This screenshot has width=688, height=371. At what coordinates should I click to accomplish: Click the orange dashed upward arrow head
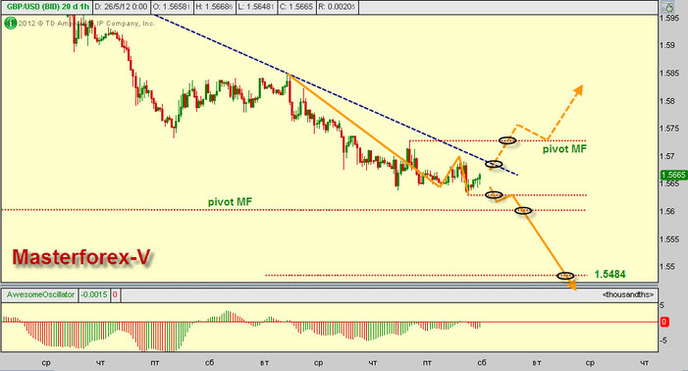[579, 90]
